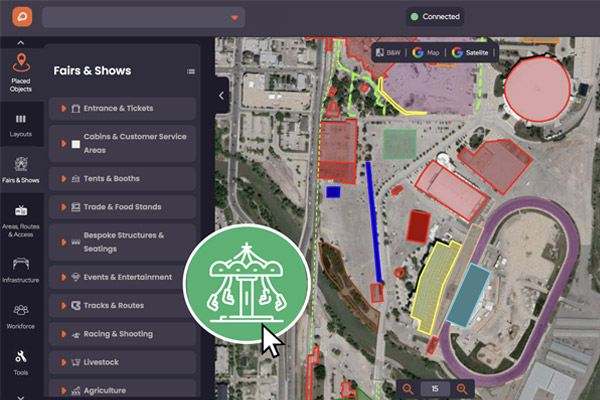Select the large pink circular arena shape
This screenshot has width=600, height=400.
(537, 89)
